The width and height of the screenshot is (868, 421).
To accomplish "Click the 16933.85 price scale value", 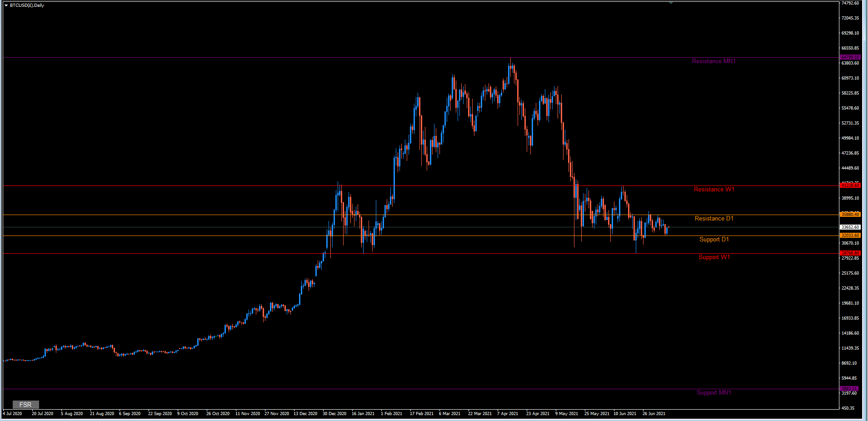I will pos(850,318).
